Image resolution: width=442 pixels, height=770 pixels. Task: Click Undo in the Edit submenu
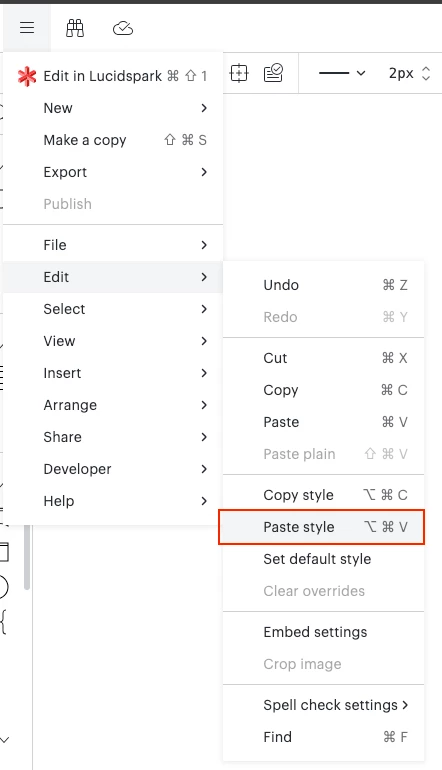324,285
